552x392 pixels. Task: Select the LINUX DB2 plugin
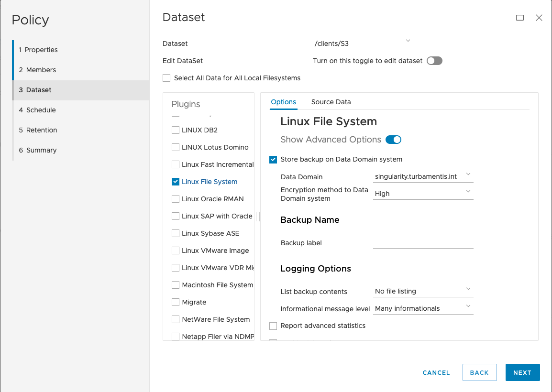pos(175,130)
